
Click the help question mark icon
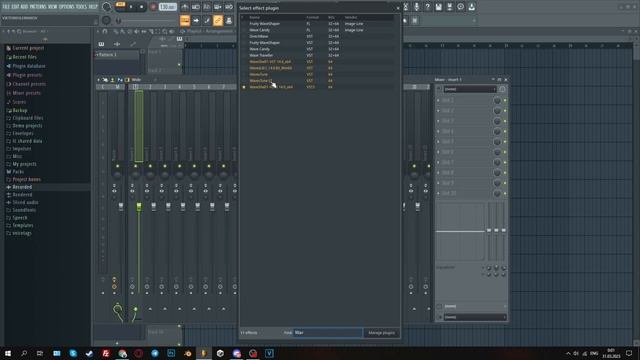[427, 7]
